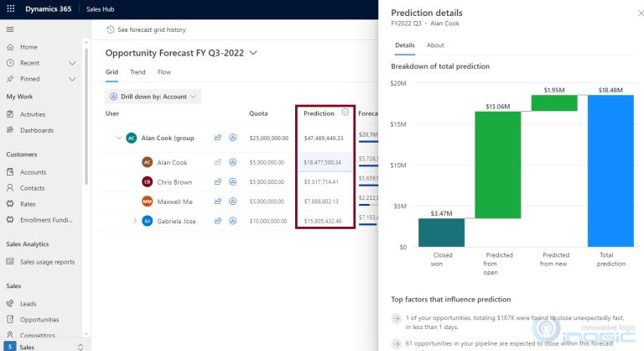Viewport: 644px width, 351px height.
Task: Click the Prediction column info icon
Action: coord(345,113)
